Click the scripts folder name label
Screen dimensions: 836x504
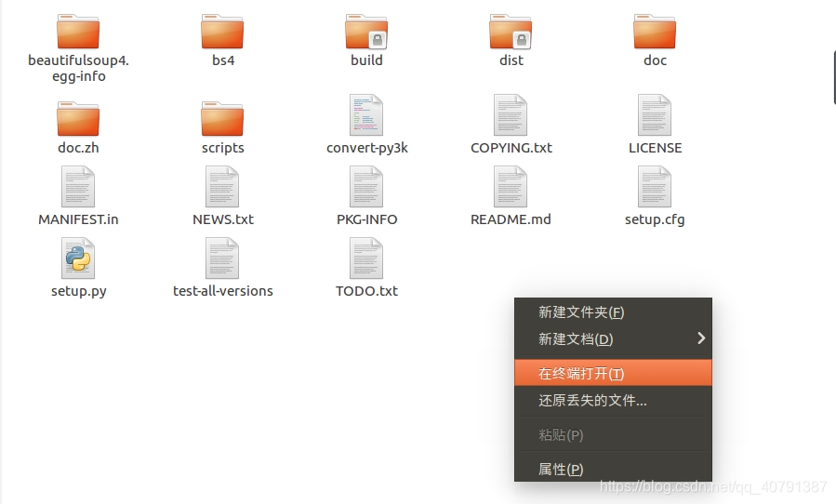223,148
